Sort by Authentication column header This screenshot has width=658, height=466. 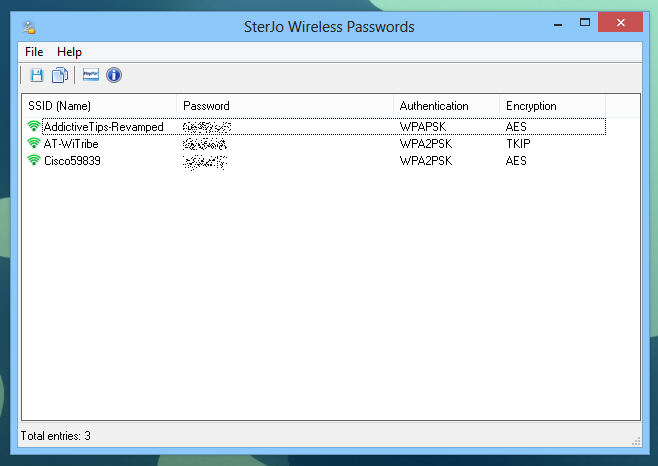tap(446, 106)
